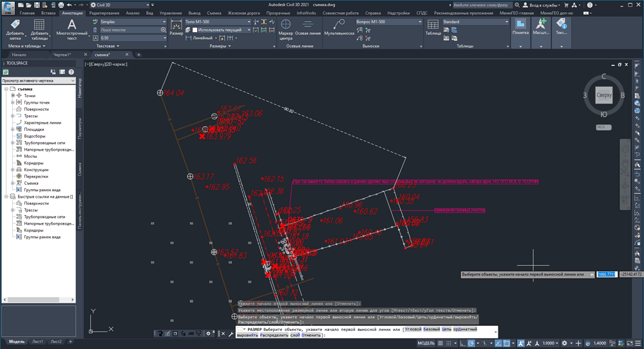Collapse the съемка drawing tree node
Screen dimensions: 644x349
(6, 89)
